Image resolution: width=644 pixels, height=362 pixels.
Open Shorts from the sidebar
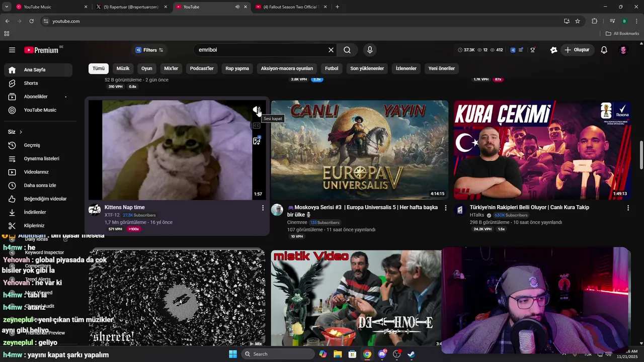coord(38,83)
